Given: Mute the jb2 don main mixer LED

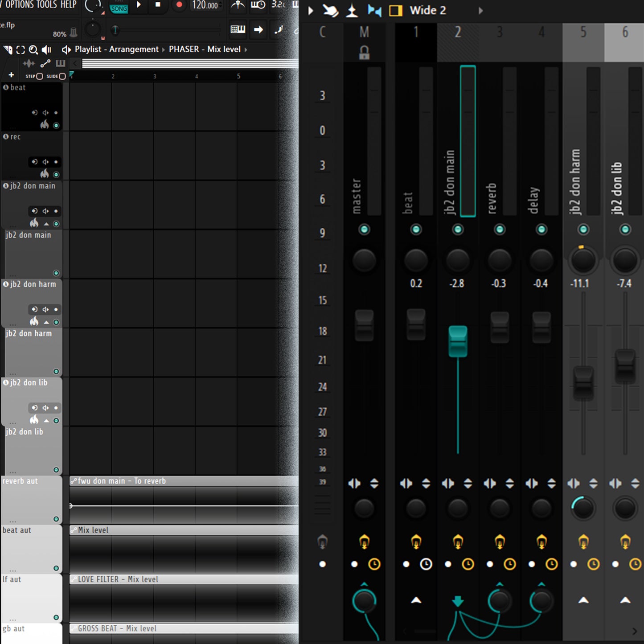Looking at the screenshot, I should click(x=458, y=230).
